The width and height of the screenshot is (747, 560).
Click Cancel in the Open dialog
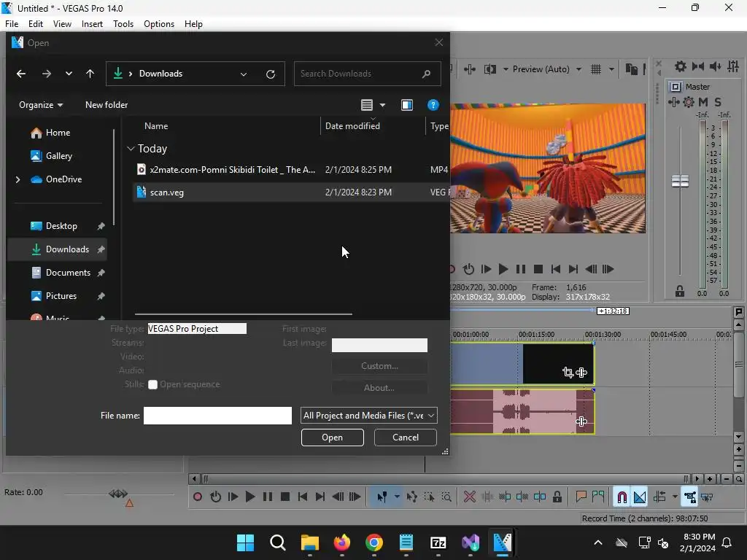coord(406,437)
